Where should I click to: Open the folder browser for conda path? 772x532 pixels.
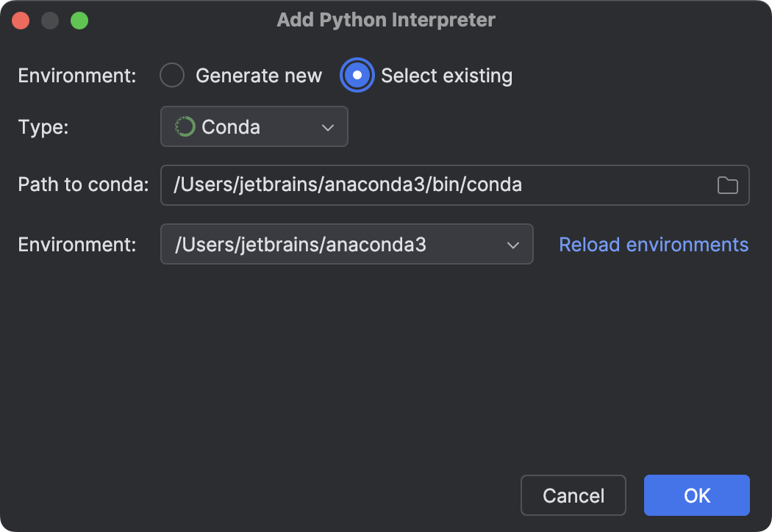pyautogui.click(x=727, y=185)
